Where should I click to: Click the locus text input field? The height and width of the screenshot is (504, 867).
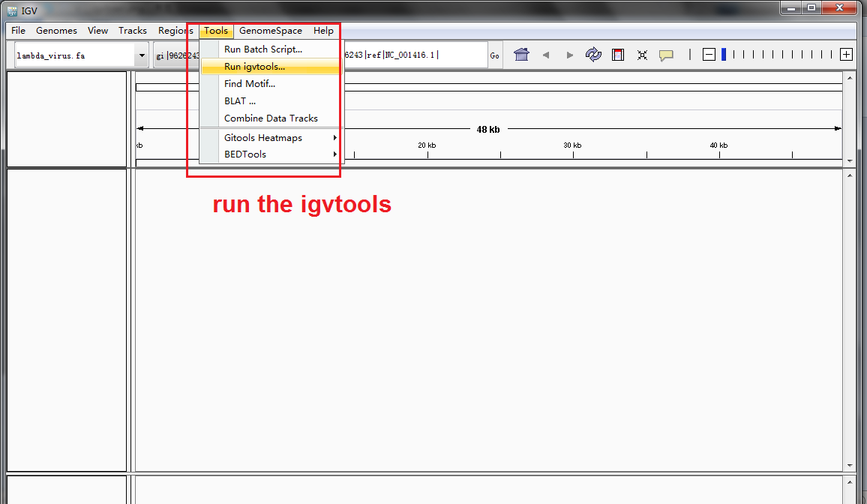(415, 55)
